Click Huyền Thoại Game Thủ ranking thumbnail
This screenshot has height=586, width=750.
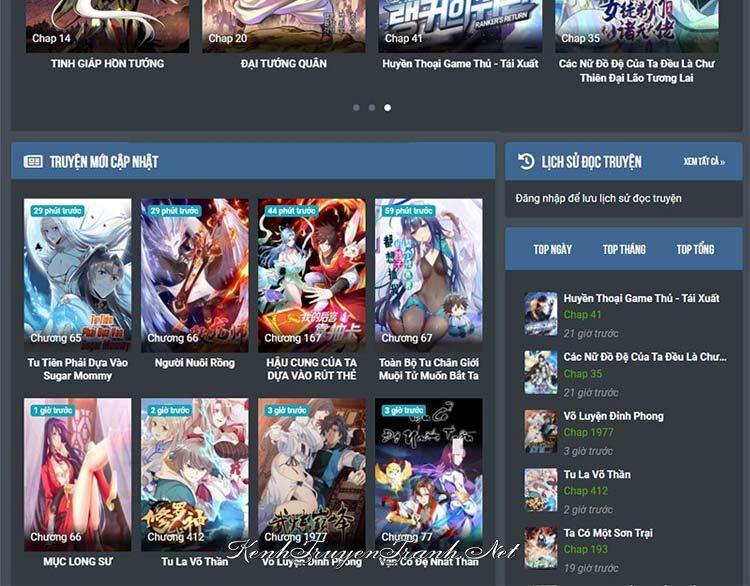tap(541, 314)
